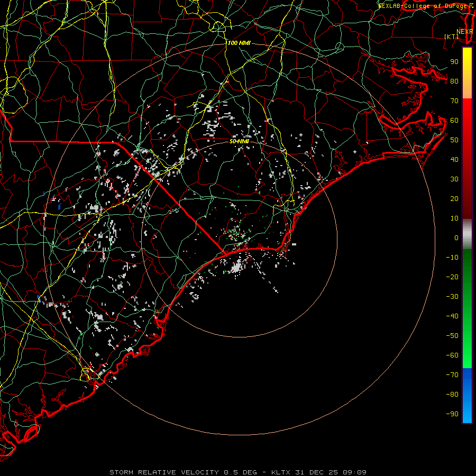476x476 pixels.
Task: Click the -50 legend value
Action: point(452,336)
